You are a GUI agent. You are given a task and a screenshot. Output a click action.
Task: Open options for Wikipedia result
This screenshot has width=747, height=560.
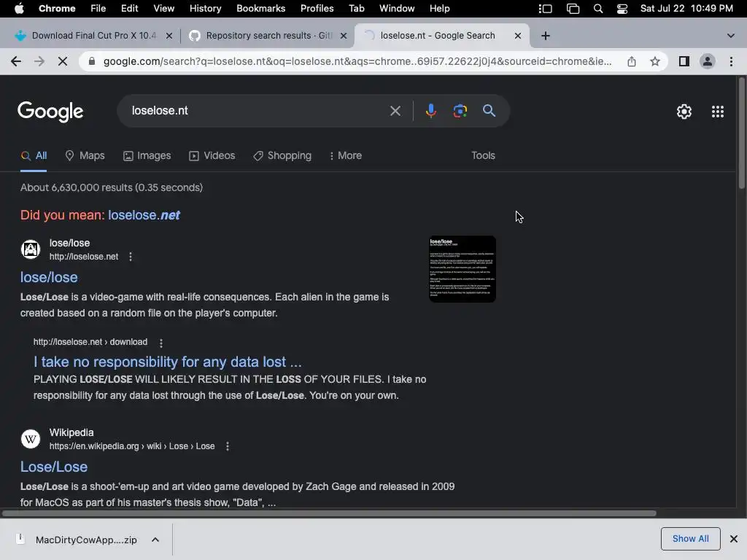coord(228,446)
